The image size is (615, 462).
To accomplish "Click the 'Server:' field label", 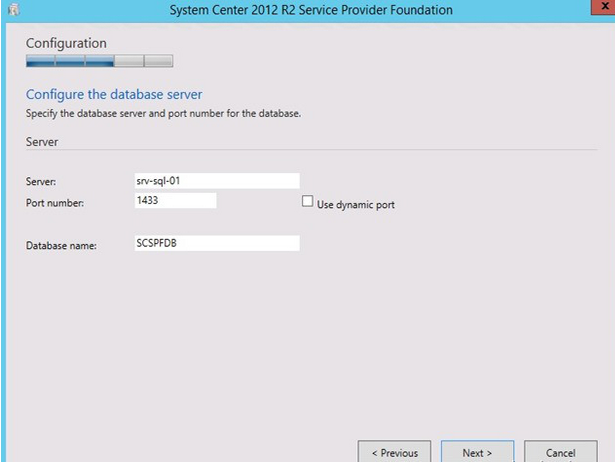I will tap(41, 182).
